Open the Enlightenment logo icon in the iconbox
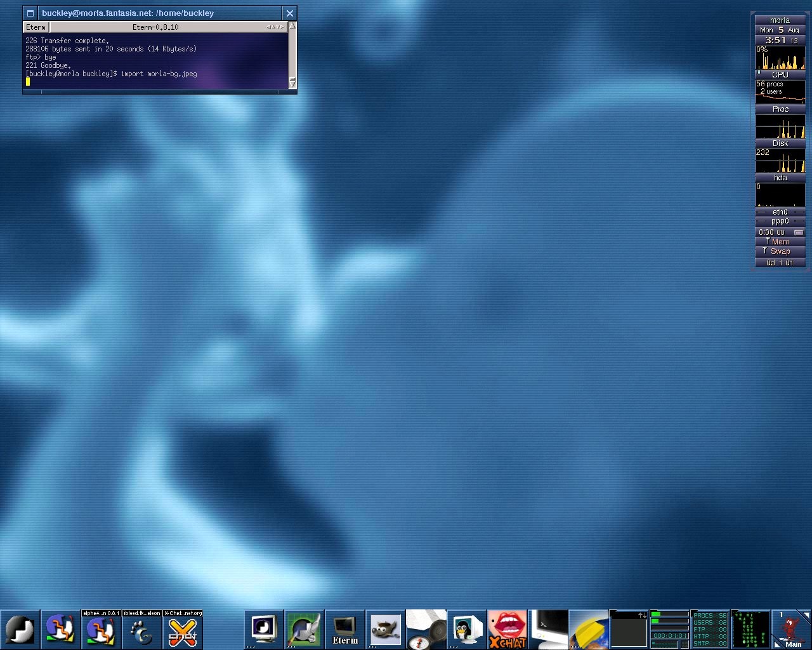Viewport: 812px width, 650px height. pyautogui.click(x=20, y=630)
